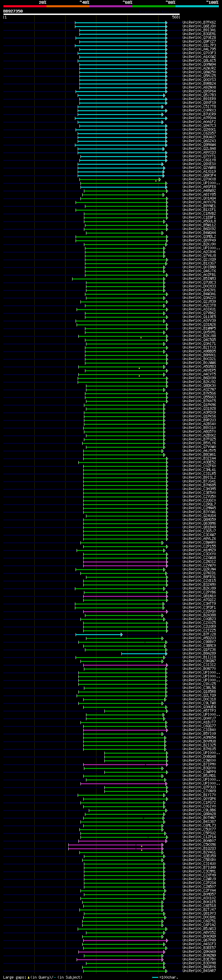The image size is (222, 980).
Task: Click the query end position 568
Action: (175, 17)
